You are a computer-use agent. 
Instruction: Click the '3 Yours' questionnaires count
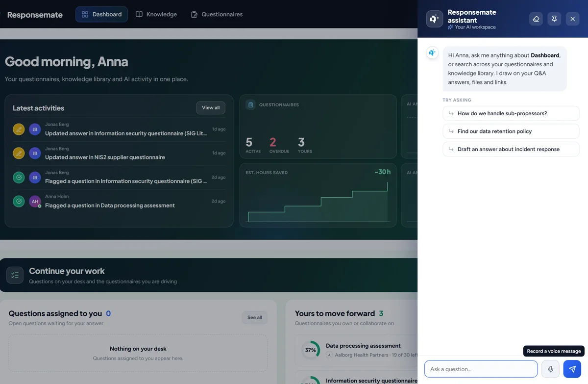[x=305, y=145]
